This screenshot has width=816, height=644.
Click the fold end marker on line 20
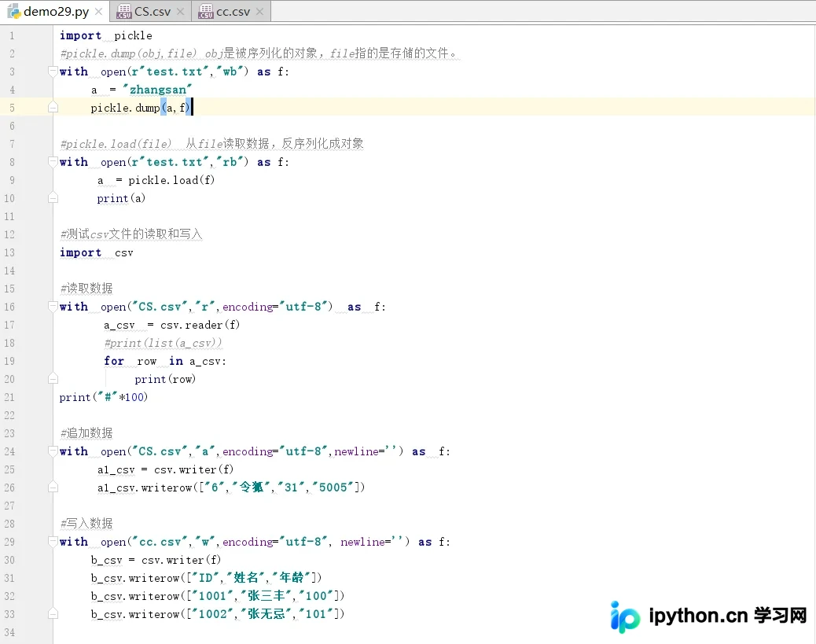tap(53, 379)
